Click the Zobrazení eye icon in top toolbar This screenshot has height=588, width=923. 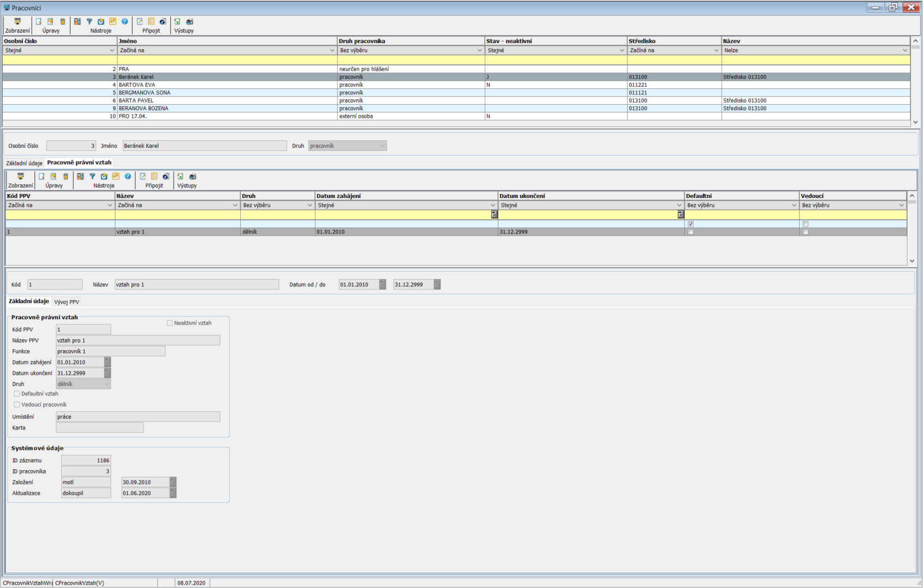coord(17,22)
